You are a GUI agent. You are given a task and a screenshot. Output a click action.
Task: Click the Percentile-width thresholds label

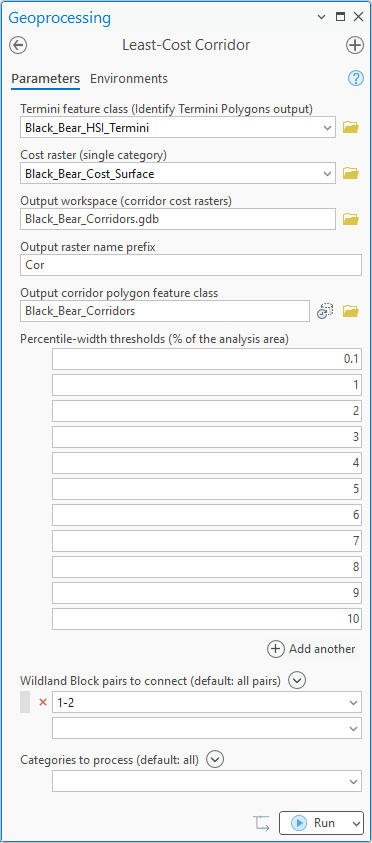[x=155, y=339]
